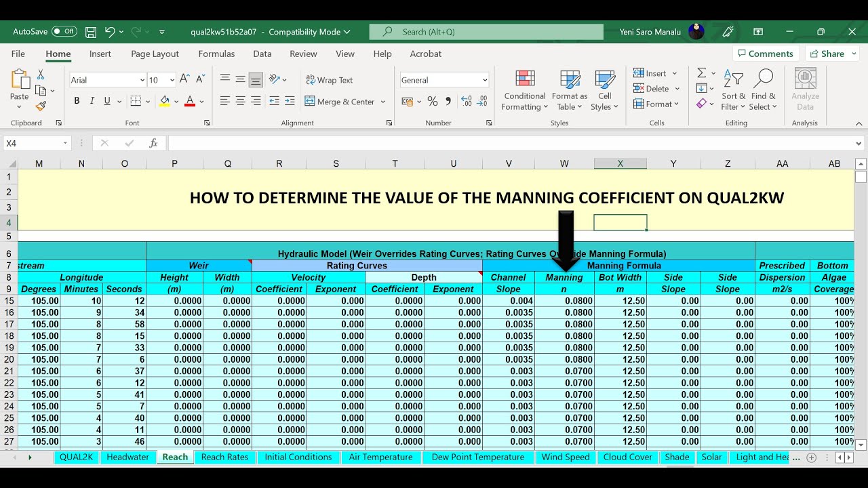Click the Comments button
Screen dimensions: 868x488
tap(765, 54)
